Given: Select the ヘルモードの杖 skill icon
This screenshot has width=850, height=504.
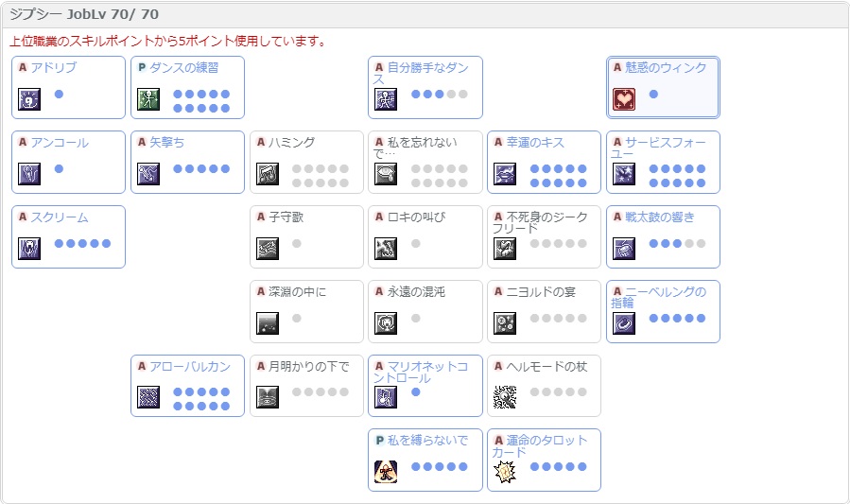Looking at the screenshot, I should pos(505,397).
